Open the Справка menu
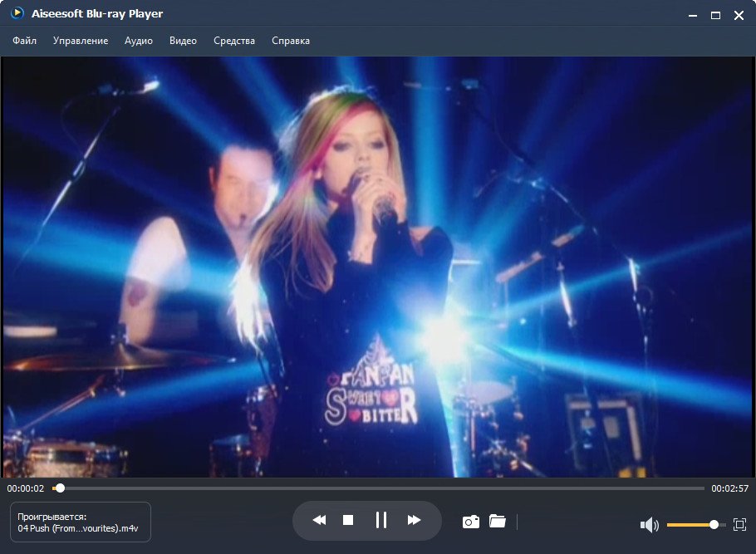Viewport: 756px width, 554px height. point(291,41)
